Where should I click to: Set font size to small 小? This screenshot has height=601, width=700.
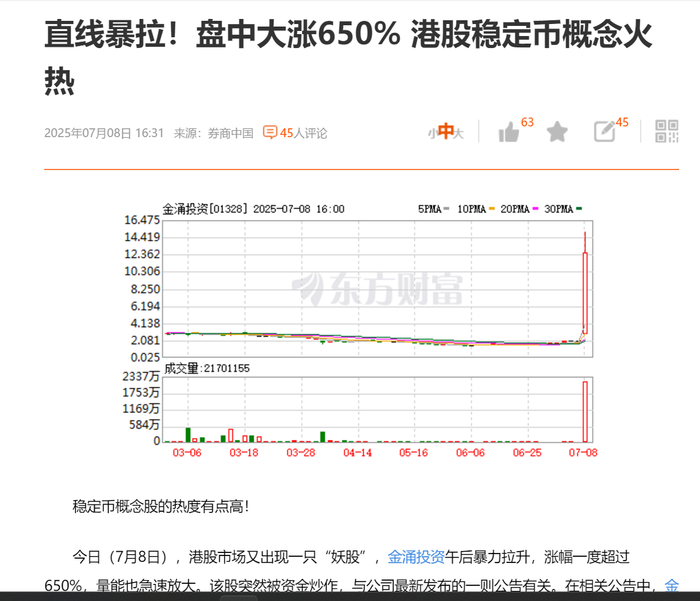[x=432, y=133]
